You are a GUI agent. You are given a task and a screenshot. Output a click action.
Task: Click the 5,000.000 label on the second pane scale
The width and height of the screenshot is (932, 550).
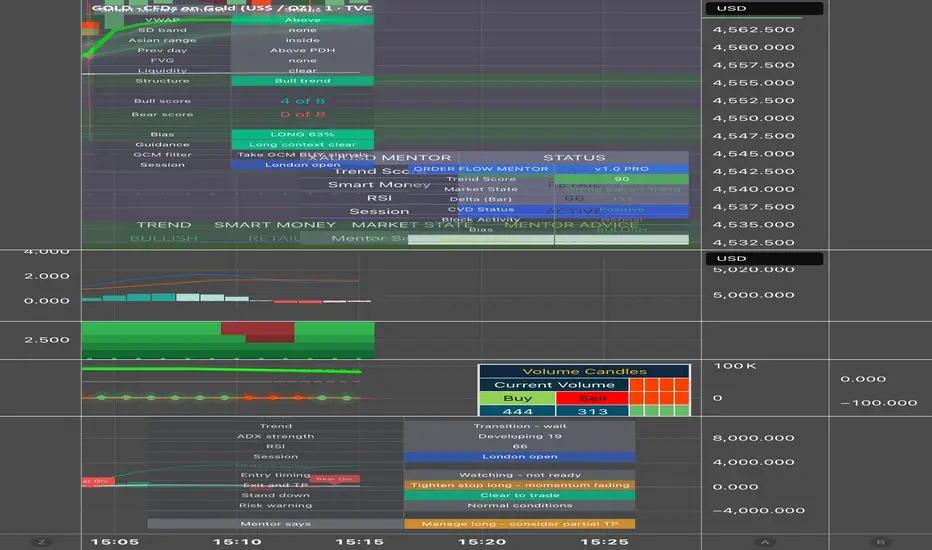pos(753,295)
